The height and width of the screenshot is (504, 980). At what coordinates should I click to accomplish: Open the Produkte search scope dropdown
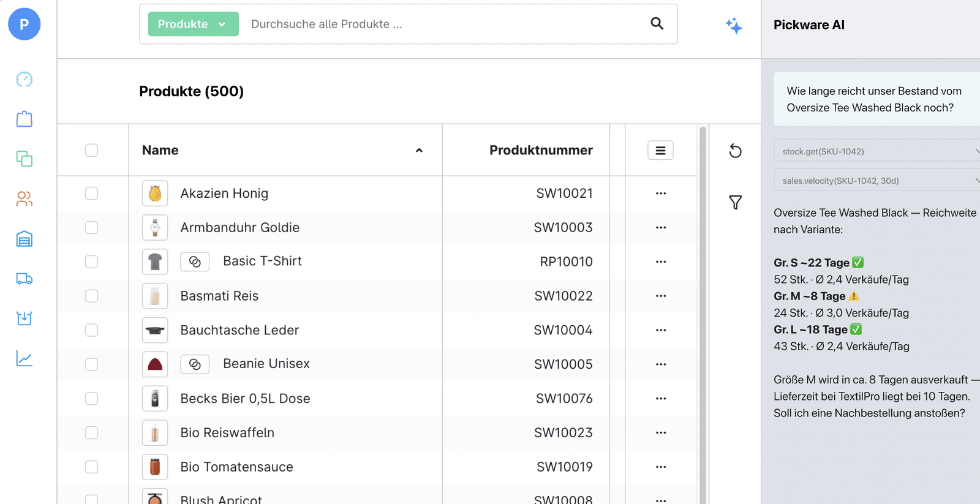click(193, 24)
